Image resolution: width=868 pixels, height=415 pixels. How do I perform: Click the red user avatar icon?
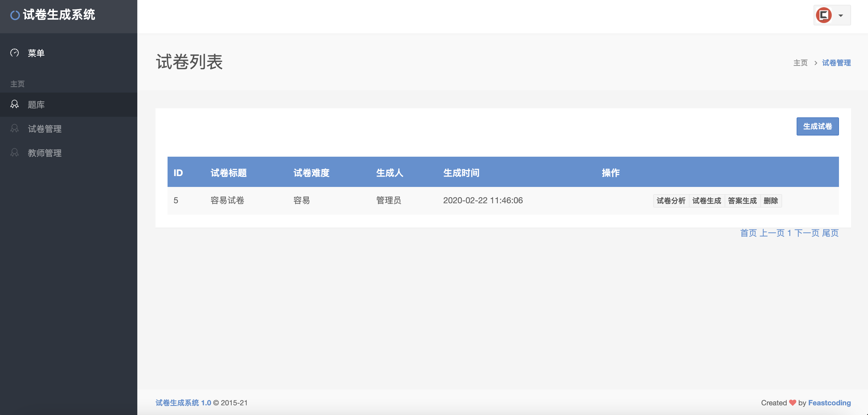824,15
